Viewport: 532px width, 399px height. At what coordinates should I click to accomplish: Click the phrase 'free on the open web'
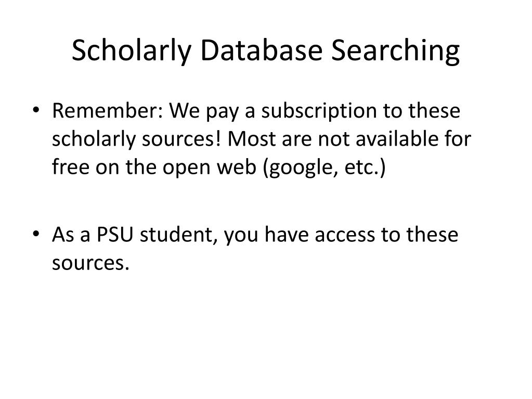(x=154, y=168)
